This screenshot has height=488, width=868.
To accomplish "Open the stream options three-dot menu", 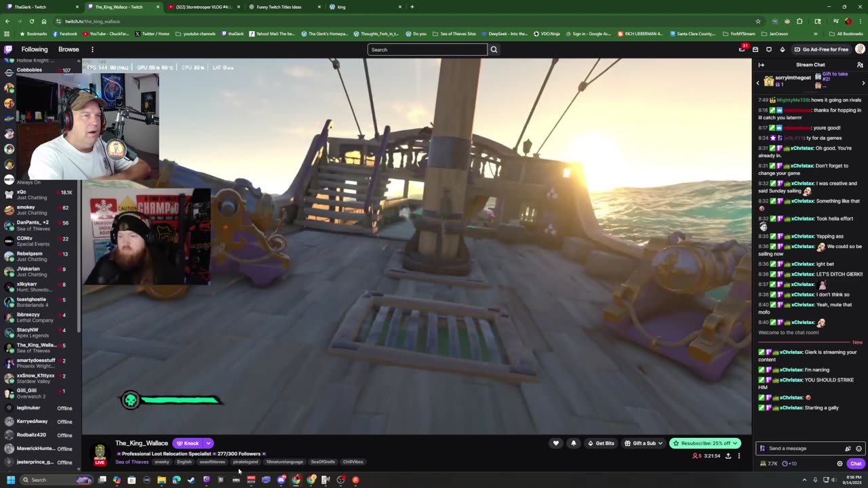I will click(x=739, y=456).
